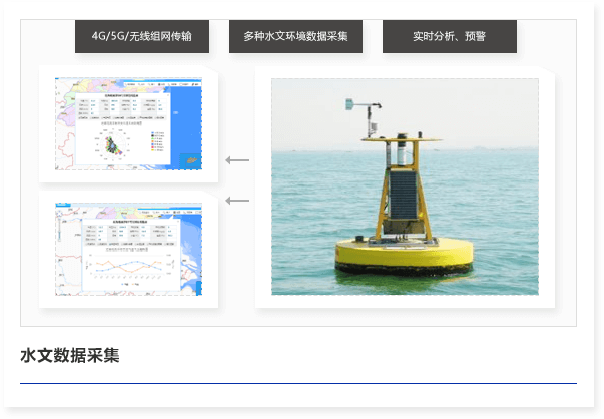The height and width of the screenshot is (419, 604).
Task: Click the 4G/5G/无线组网传输 label
Action: [x=141, y=37]
